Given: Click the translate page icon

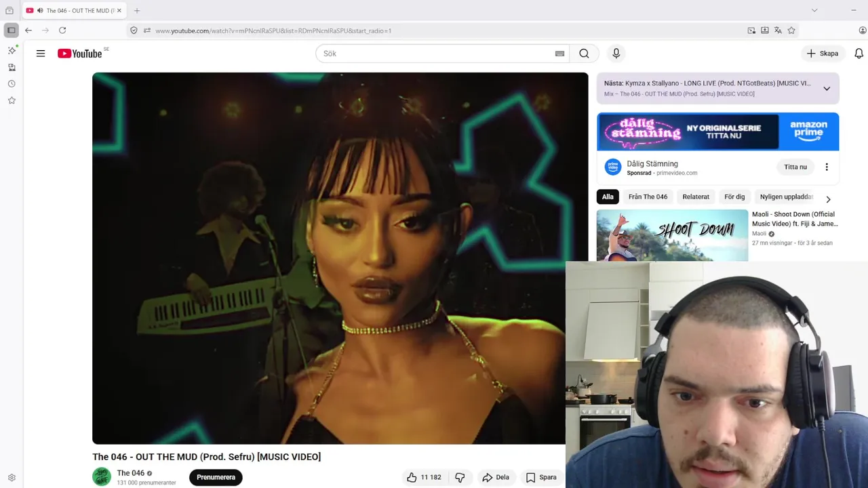Looking at the screenshot, I should tap(778, 30).
